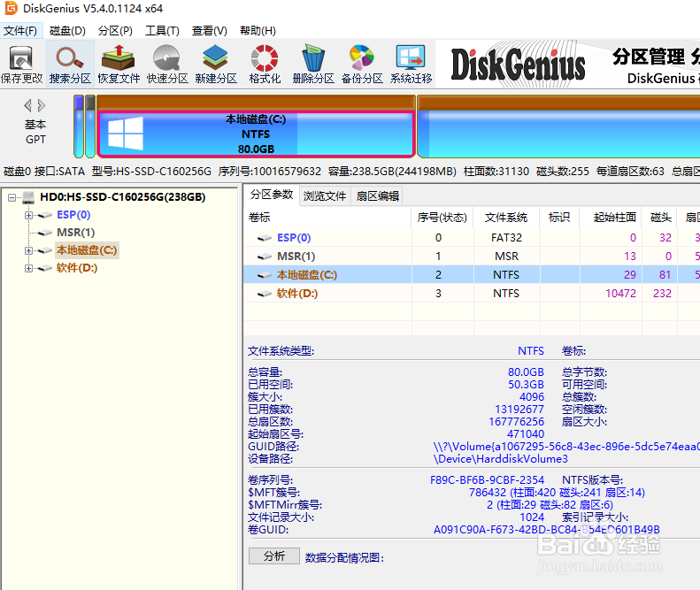The image size is (700, 590).
Task: Click the 总扇区数 value 167776256
Action: point(517,422)
